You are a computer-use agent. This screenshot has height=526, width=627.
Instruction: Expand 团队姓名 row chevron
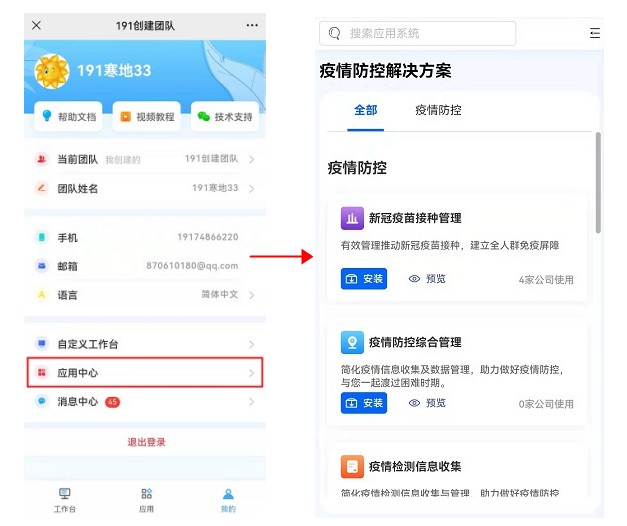click(x=251, y=188)
